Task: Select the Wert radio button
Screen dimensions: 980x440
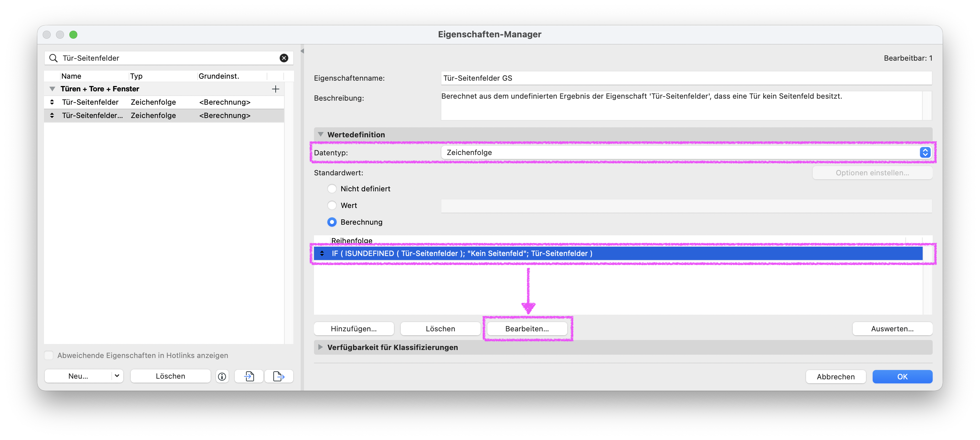Action: click(x=332, y=205)
